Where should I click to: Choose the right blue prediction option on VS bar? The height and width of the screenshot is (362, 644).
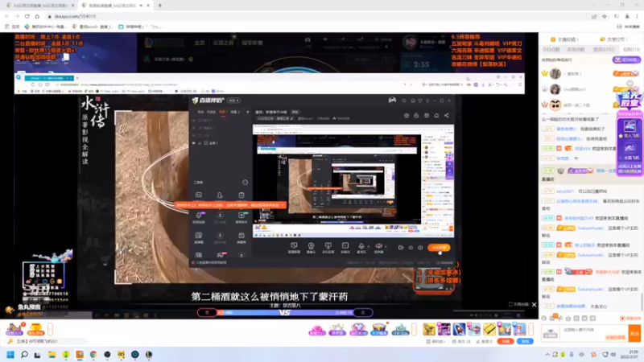pos(363,312)
